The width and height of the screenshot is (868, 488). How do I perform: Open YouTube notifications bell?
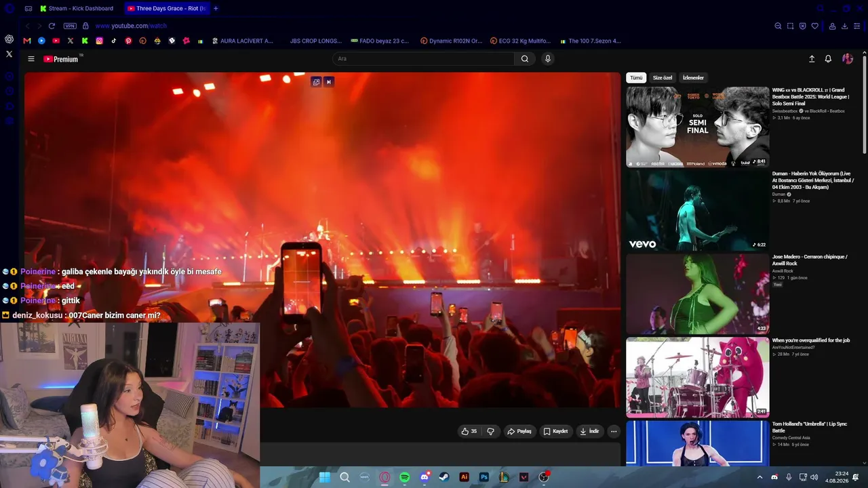tap(828, 59)
